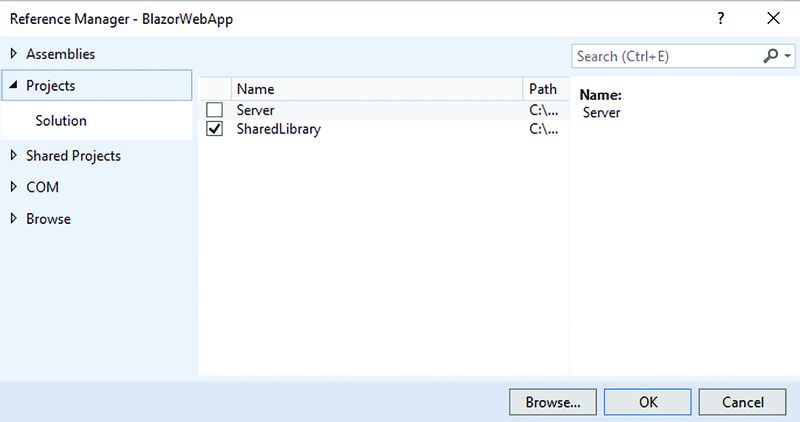Expand the Shared Projects arrow
This screenshot has height=422, width=800.
[x=14, y=156]
